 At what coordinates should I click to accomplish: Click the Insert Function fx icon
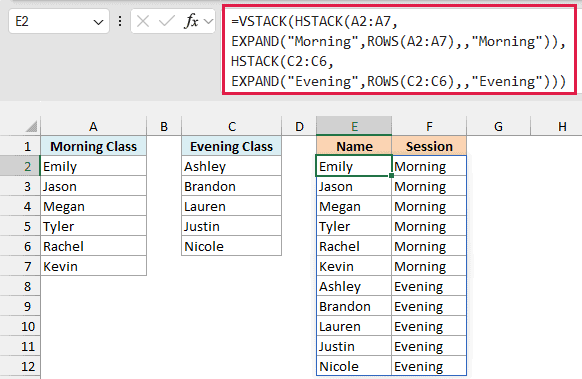pos(192,22)
